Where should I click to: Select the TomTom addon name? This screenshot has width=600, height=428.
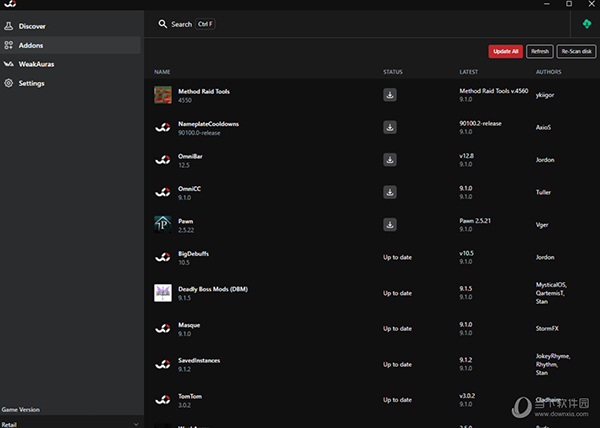[190, 397]
